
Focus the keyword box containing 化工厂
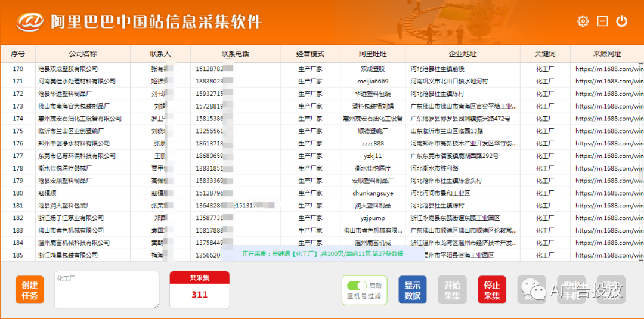(107, 290)
